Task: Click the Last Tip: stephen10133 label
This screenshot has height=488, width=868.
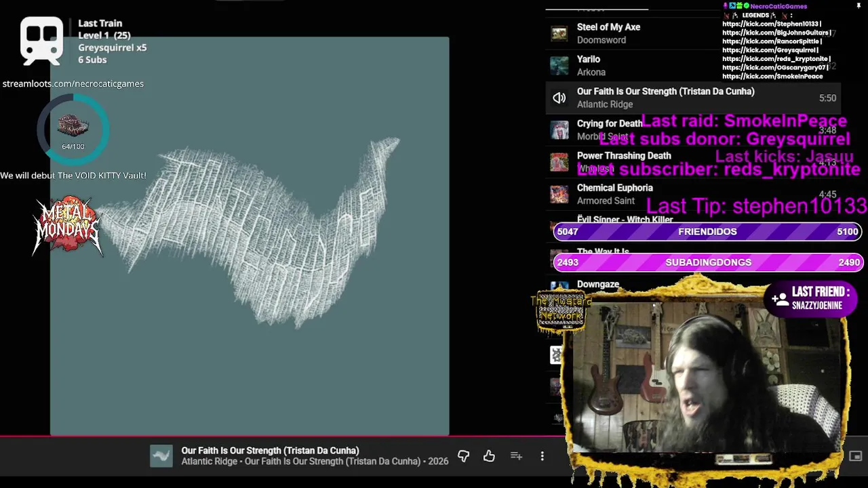Action: tap(757, 206)
